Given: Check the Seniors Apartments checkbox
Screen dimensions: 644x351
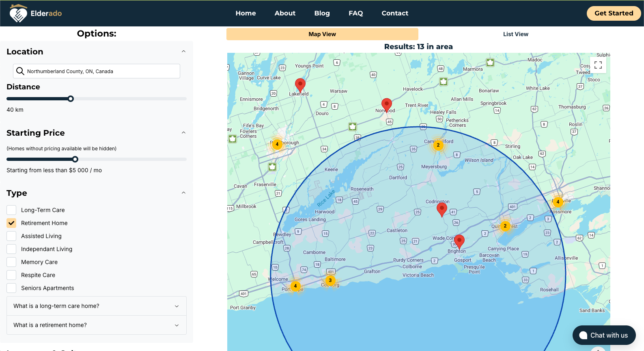Looking at the screenshot, I should pos(11,288).
